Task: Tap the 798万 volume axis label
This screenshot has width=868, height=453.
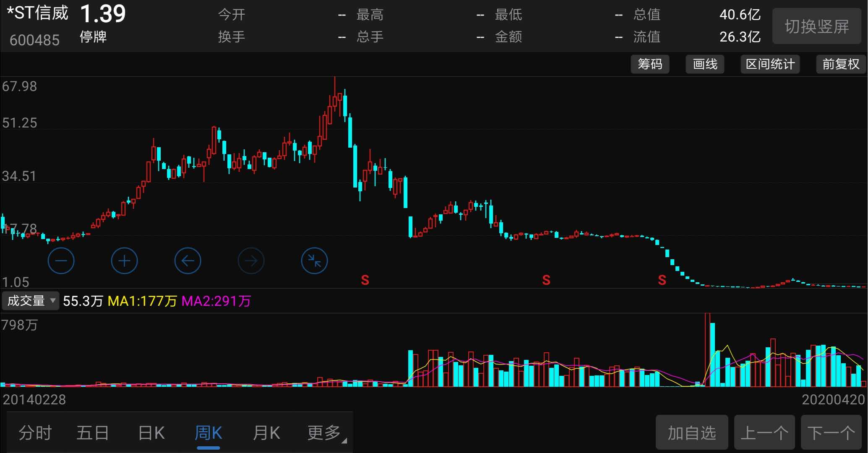Action: [x=19, y=325]
